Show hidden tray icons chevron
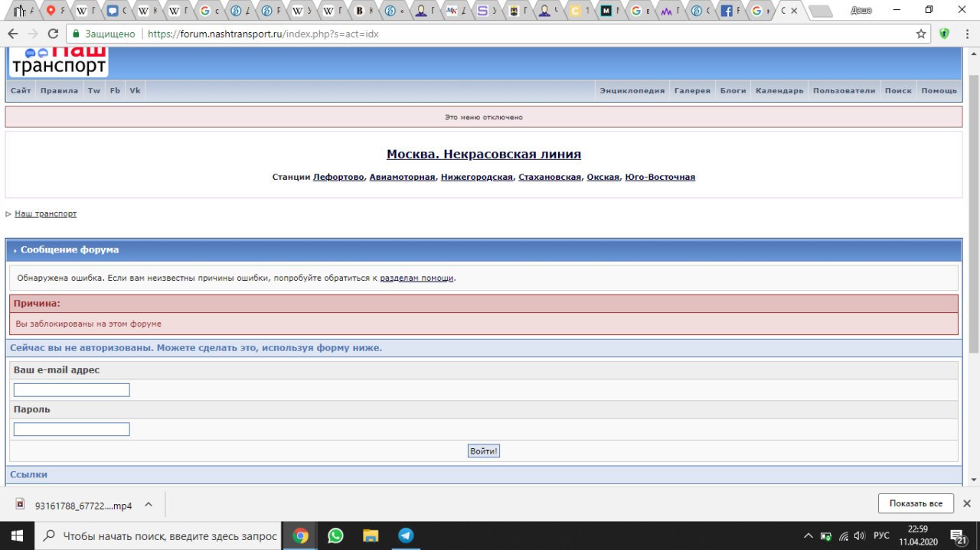Image resolution: width=980 pixels, height=550 pixels. tap(809, 535)
